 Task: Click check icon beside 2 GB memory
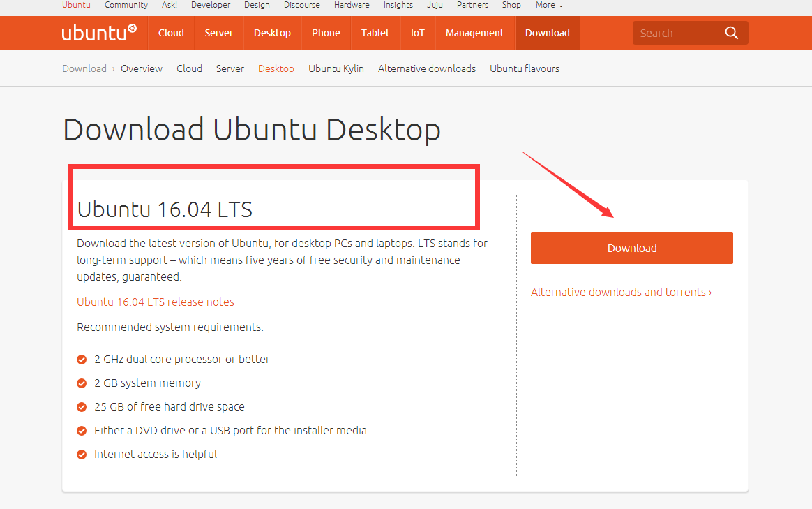pyautogui.click(x=82, y=383)
